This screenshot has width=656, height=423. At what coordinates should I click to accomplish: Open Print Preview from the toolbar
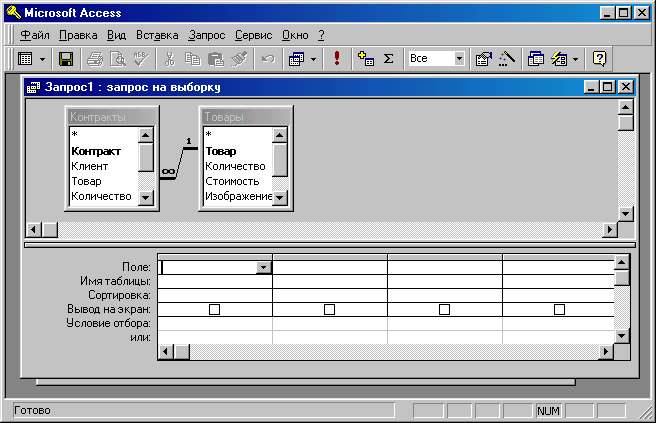click(x=118, y=59)
